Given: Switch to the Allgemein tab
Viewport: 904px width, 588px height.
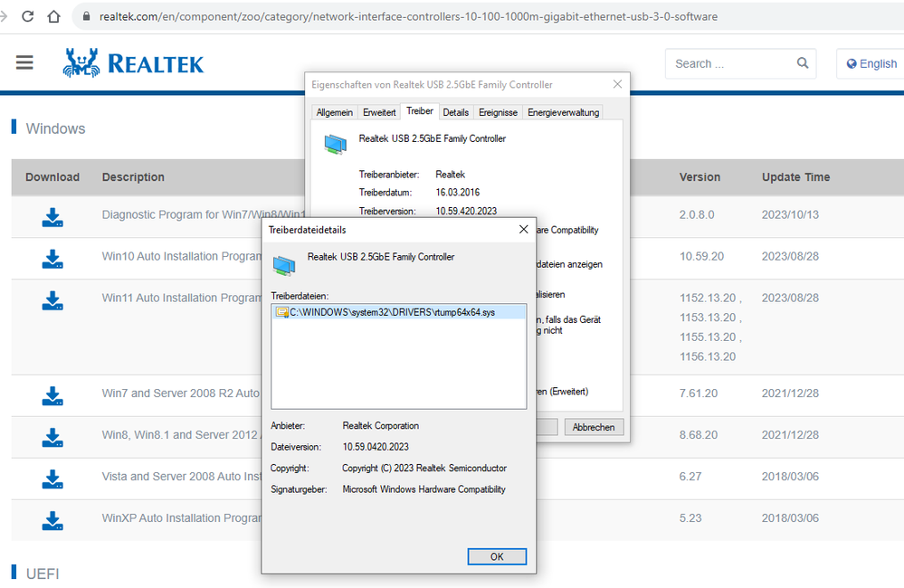Looking at the screenshot, I should 335,112.
